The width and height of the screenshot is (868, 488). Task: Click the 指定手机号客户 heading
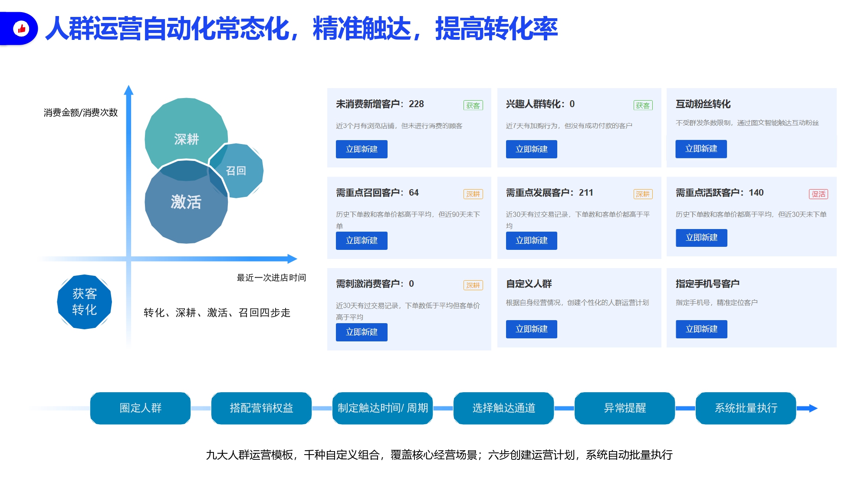pyautogui.click(x=707, y=284)
